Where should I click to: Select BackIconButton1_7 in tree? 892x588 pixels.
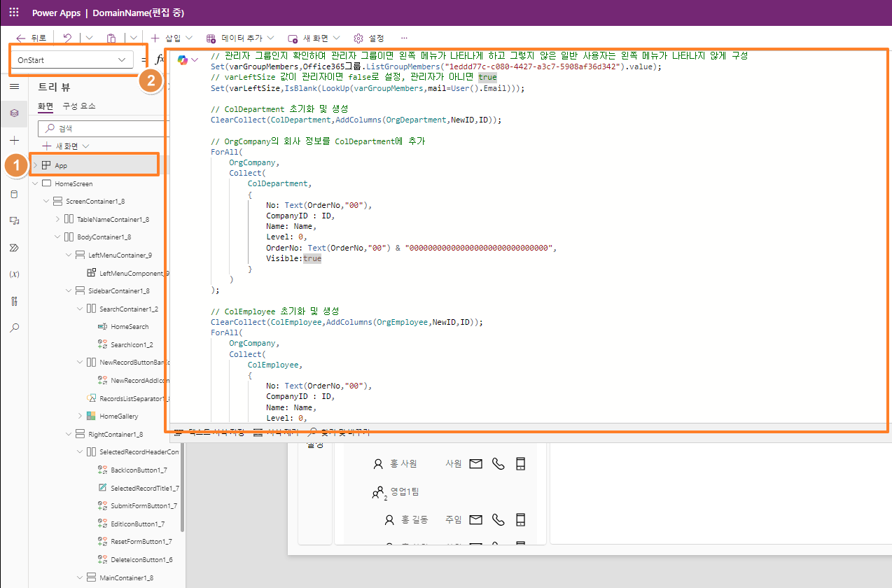139,470
